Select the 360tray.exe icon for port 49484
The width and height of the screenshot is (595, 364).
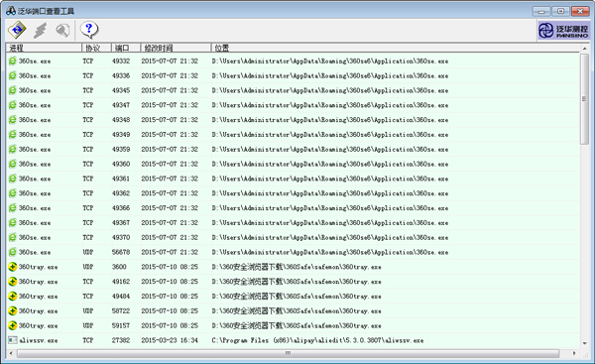tap(13, 296)
